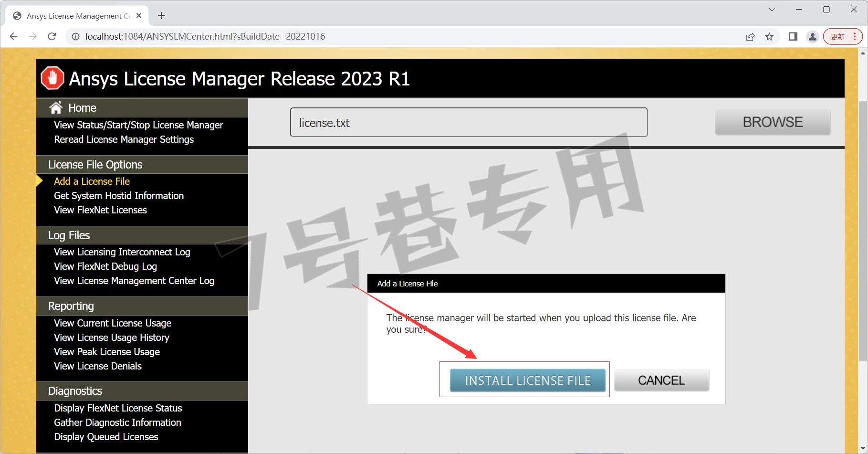Open browser side panel icon
Image resolution: width=868 pixels, height=454 pixels.
(x=793, y=36)
